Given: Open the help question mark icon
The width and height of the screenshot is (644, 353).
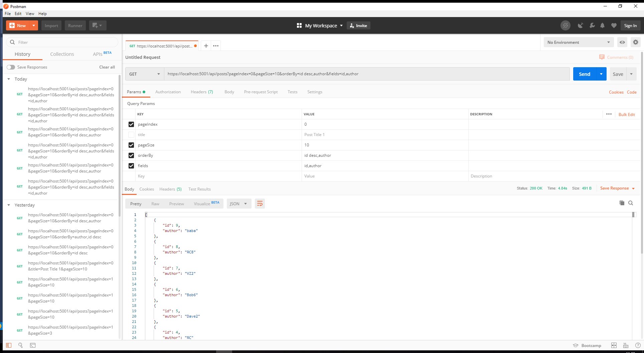Looking at the screenshot, I should (638, 345).
